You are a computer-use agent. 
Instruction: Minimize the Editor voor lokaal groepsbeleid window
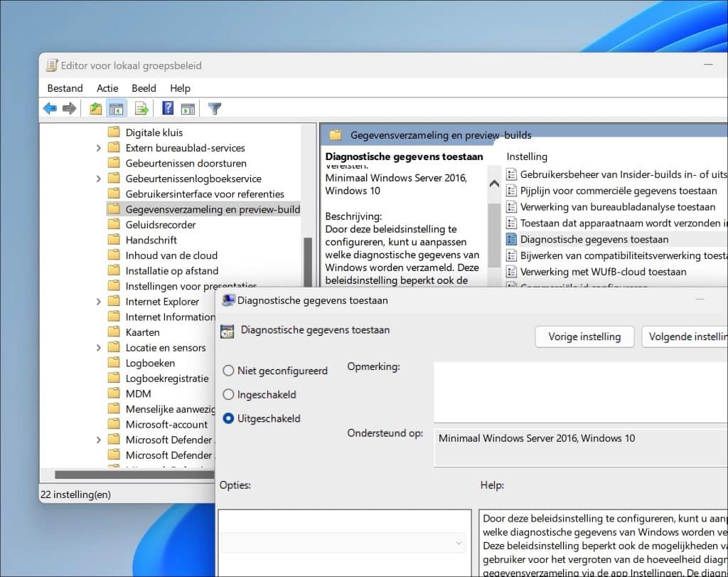(708, 65)
